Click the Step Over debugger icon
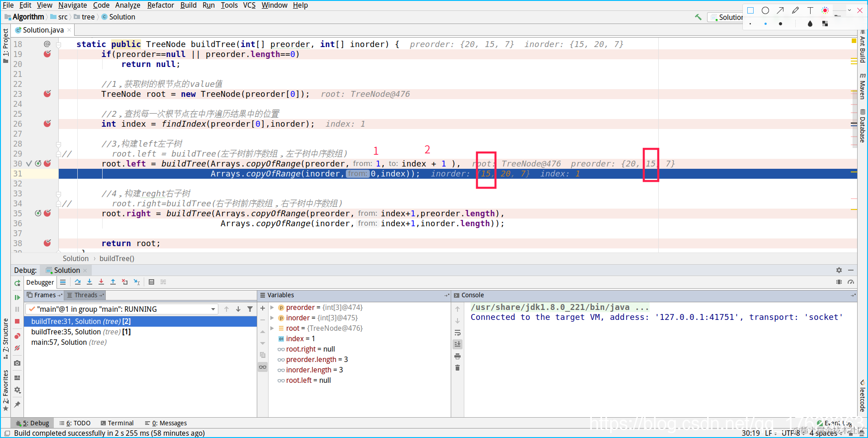868x438 pixels. 78,282
